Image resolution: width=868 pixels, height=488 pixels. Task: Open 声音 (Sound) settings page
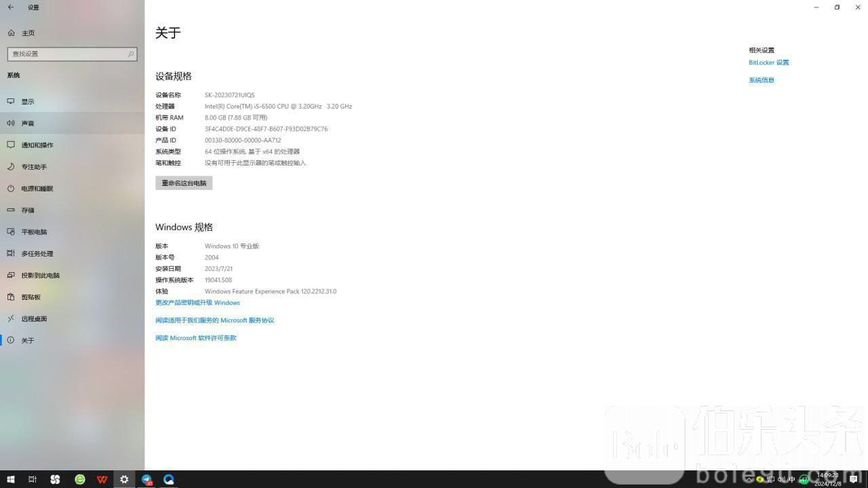click(x=27, y=124)
